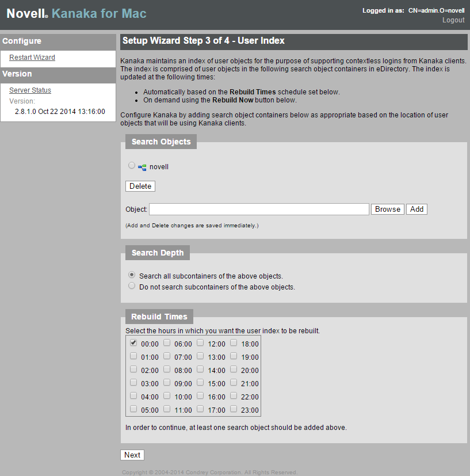This screenshot has width=470, height=476.
Task: Click the CN=admin.O=novell username text
Action: pyautogui.click(x=436, y=10)
